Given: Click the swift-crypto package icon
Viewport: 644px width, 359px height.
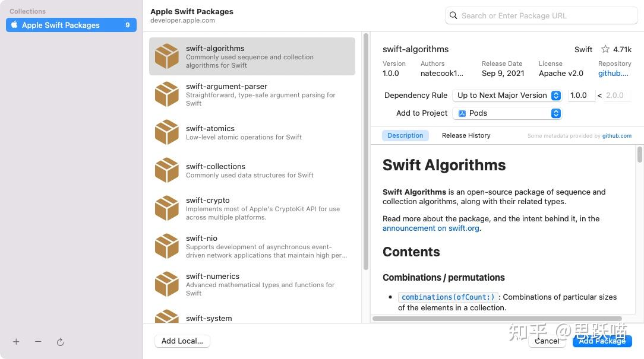Looking at the screenshot, I should 166,208.
